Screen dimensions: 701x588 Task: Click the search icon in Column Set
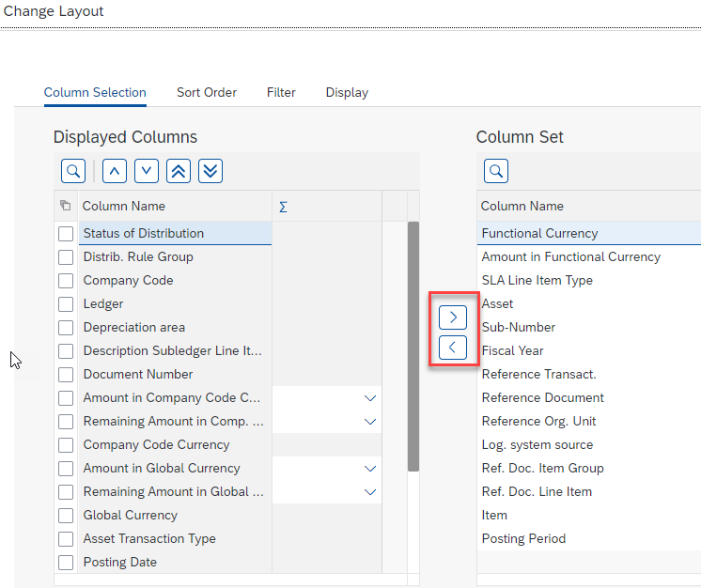(x=496, y=171)
